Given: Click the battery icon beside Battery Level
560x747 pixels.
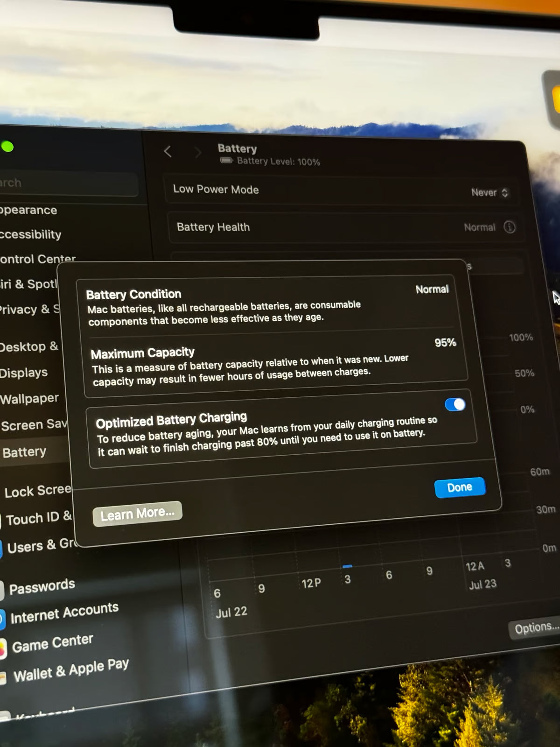Looking at the screenshot, I should click(x=226, y=160).
